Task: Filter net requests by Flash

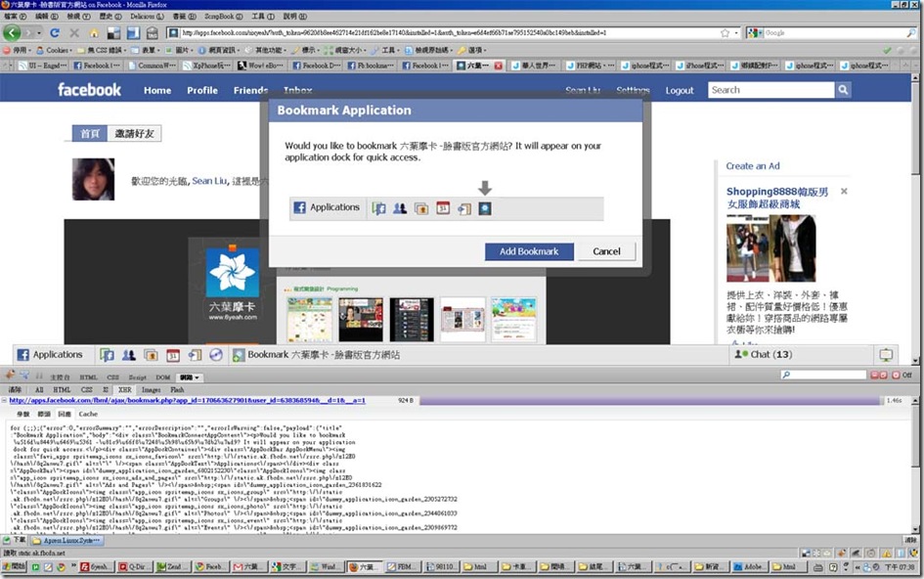Action: (x=177, y=389)
